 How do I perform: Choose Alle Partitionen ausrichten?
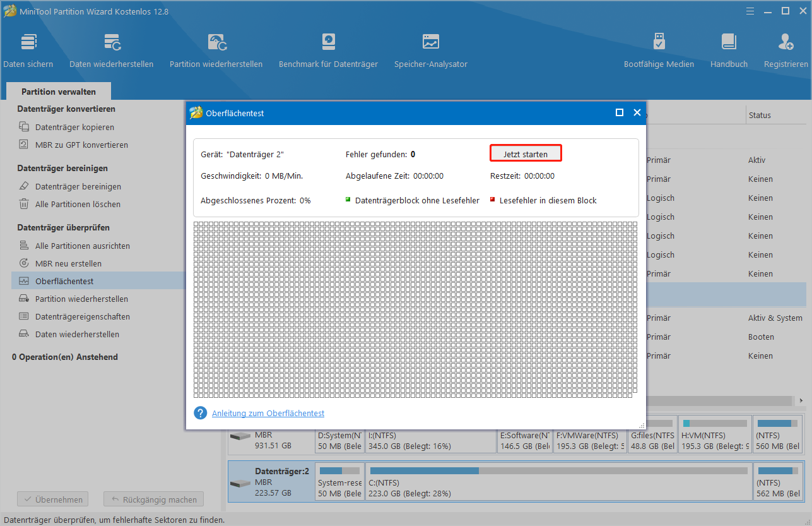(83, 246)
